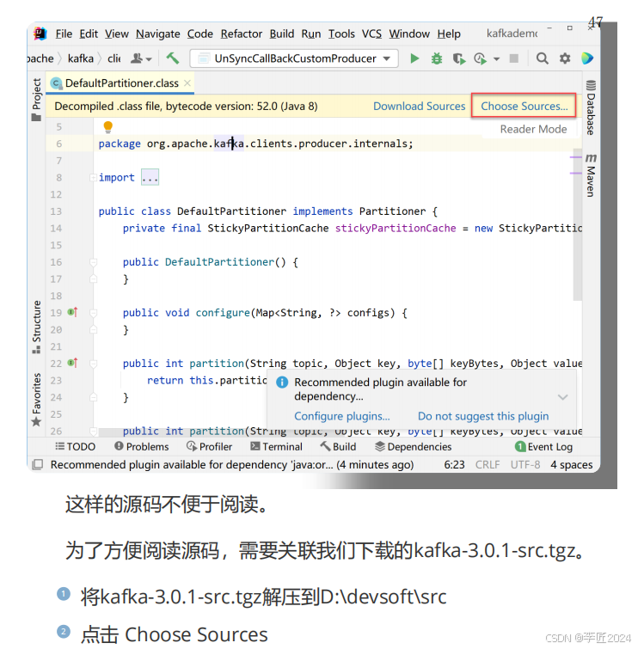Open the Problems tool window

coord(142,447)
